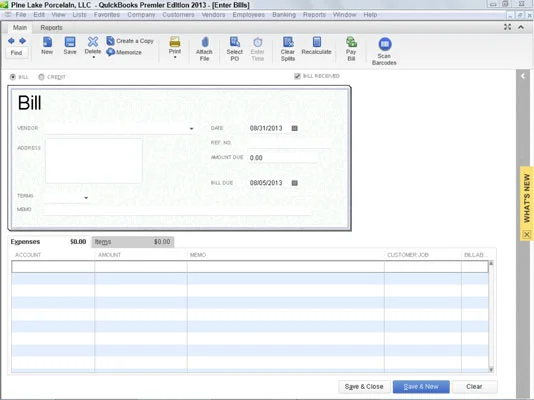Close the What's New tab
Screen dimensions: 534x400
(x=527, y=235)
